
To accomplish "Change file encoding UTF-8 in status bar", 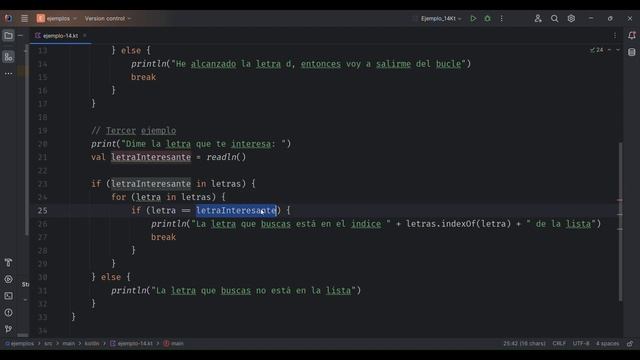I will click(581, 343).
